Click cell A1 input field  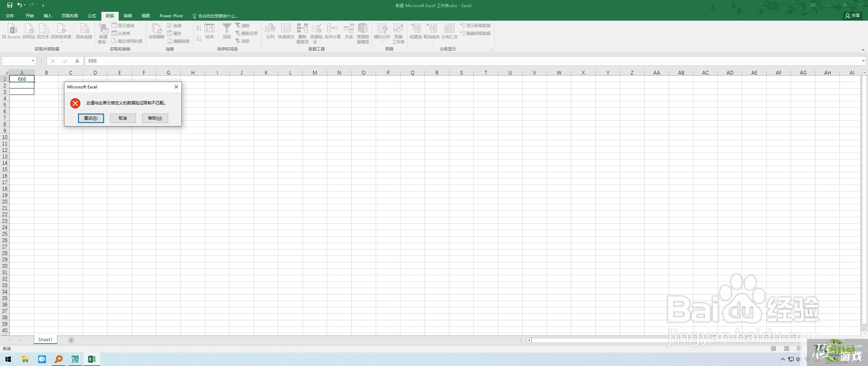(22, 79)
